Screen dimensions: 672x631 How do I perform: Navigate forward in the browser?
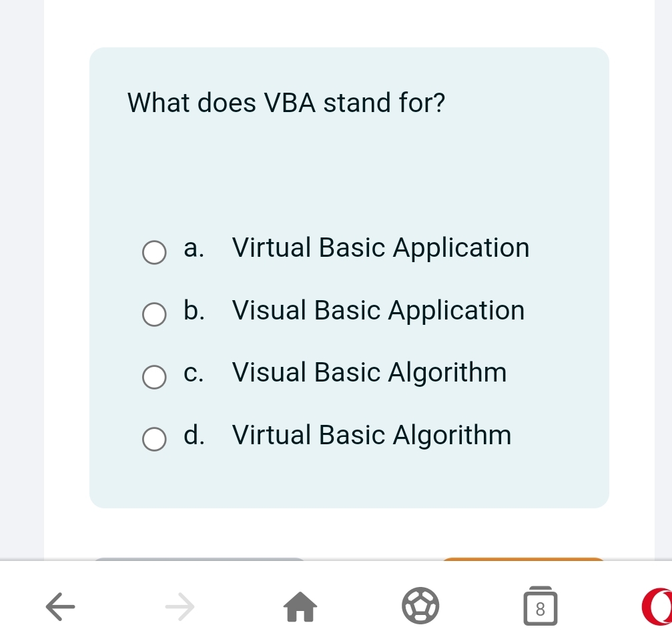point(180,607)
